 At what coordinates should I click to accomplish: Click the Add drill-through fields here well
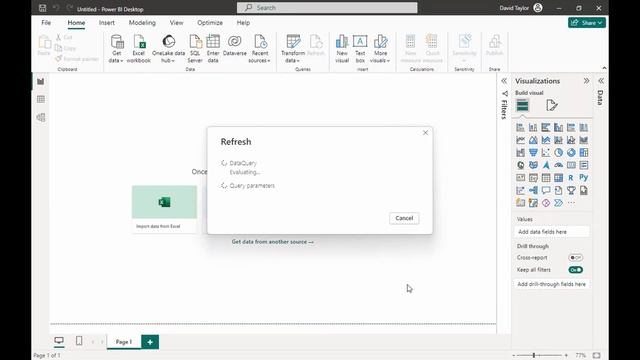551,284
